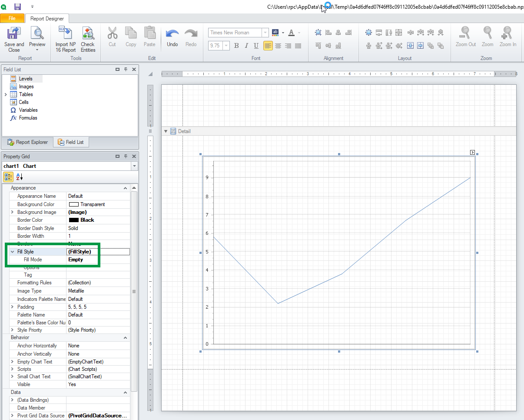Select Levels in the Field List
The width and height of the screenshot is (524, 420).
pos(26,79)
